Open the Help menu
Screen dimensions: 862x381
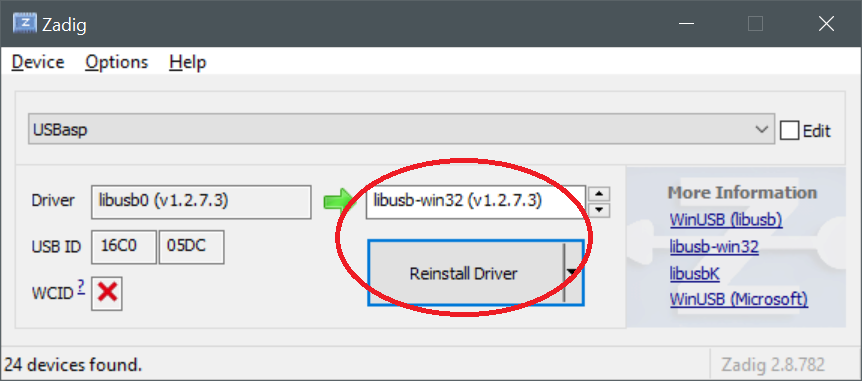coord(187,62)
